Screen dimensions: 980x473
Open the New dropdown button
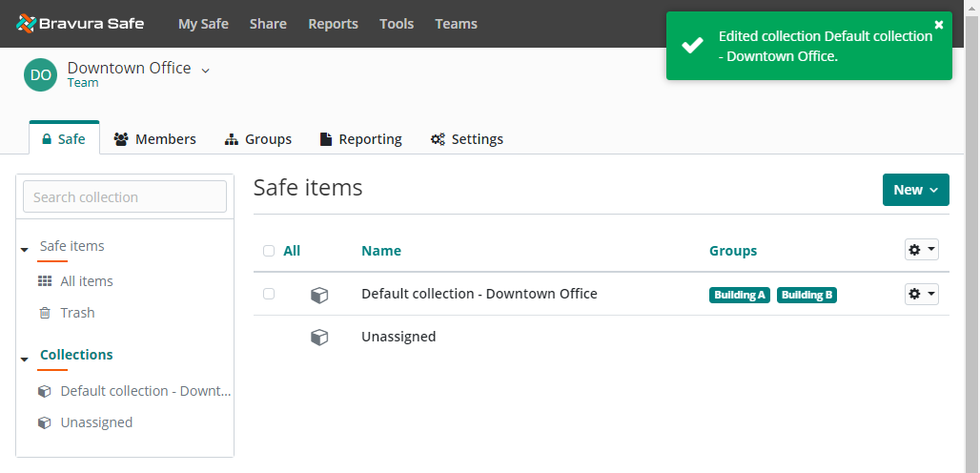915,190
